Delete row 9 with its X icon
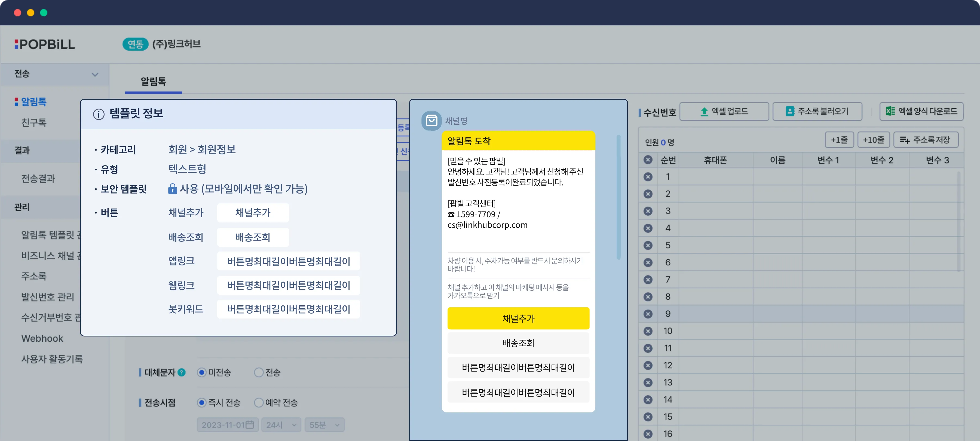 [648, 314]
